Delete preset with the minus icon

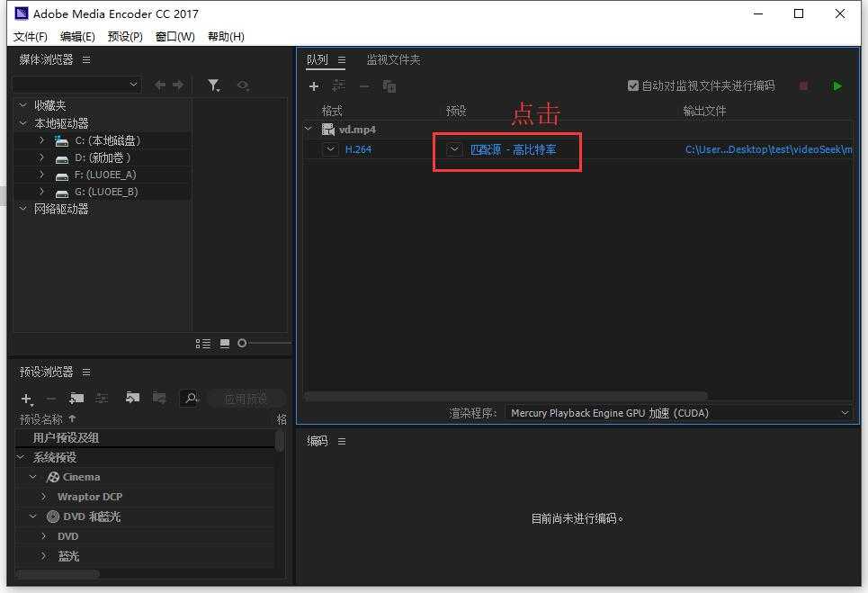click(51, 399)
